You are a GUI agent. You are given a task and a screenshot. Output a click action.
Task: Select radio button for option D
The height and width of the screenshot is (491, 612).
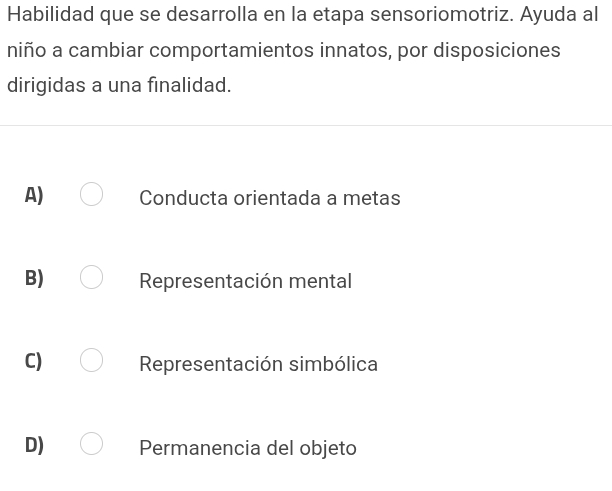coord(91,443)
